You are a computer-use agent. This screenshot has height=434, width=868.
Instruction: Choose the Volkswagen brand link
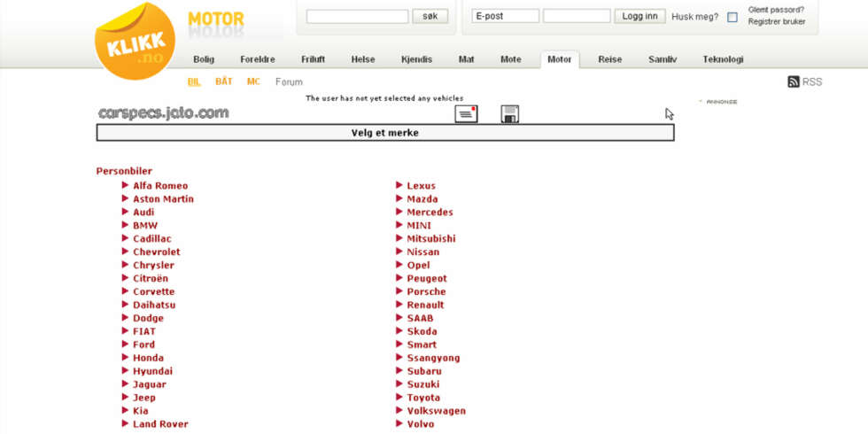pyautogui.click(x=436, y=411)
